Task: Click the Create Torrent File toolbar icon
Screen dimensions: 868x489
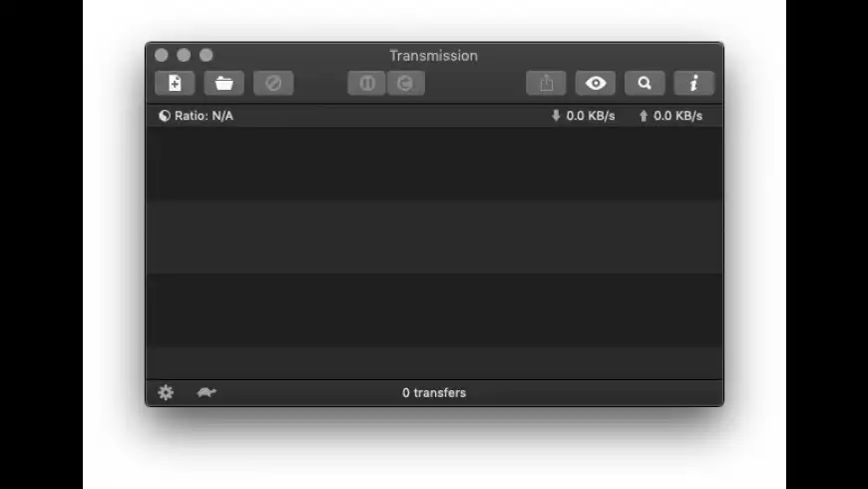Action: (x=175, y=83)
